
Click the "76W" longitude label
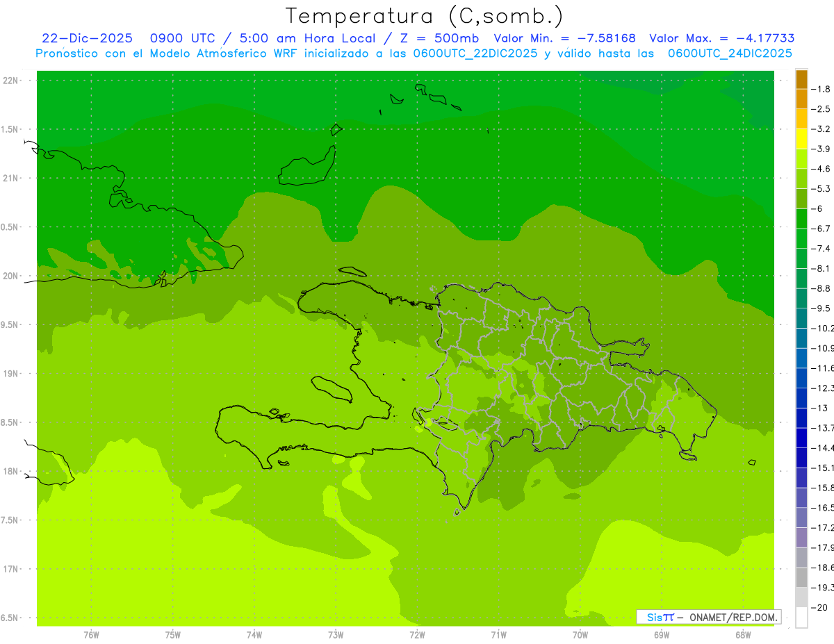pyautogui.click(x=91, y=635)
